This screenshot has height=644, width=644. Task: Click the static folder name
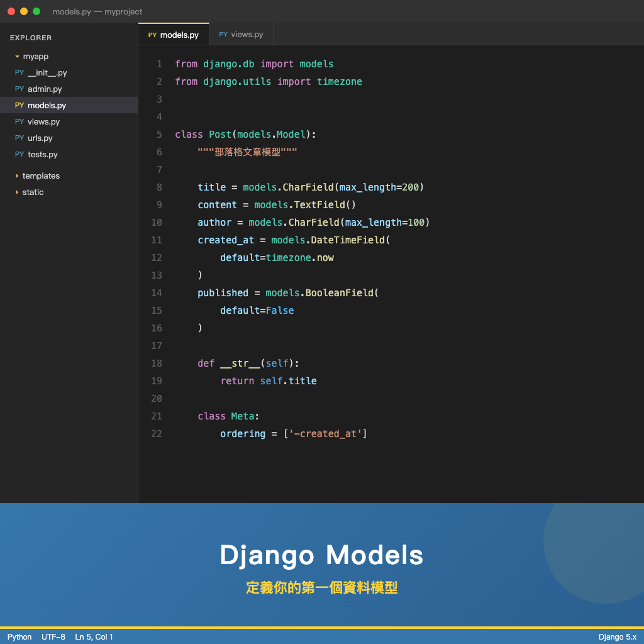[33, 192]
